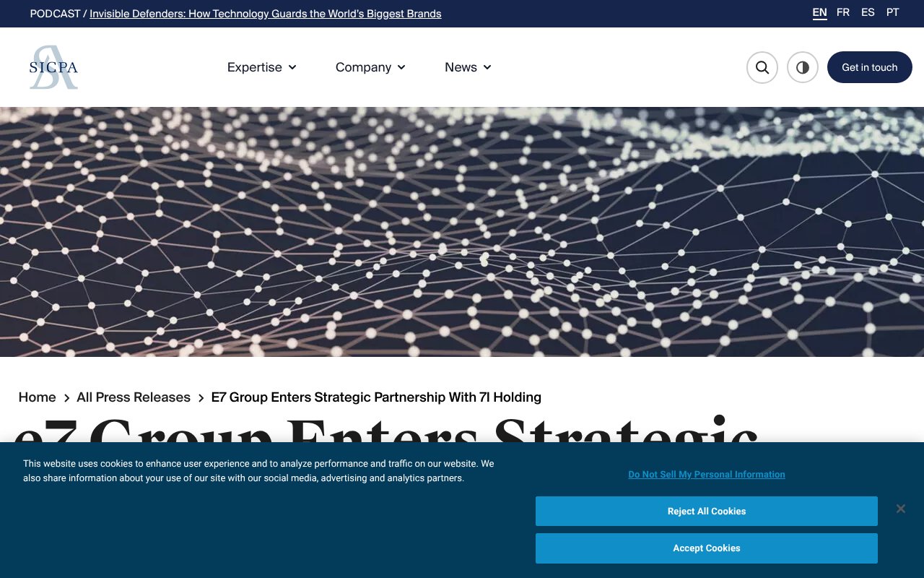Open Do Not Sell My Personal Information
The image size is (924, 578).
[x=706, y=474]
